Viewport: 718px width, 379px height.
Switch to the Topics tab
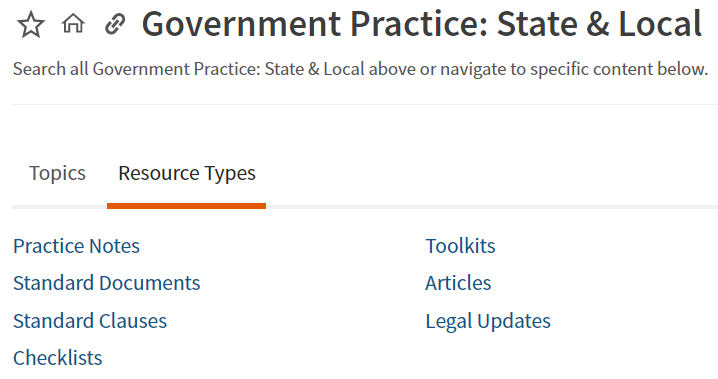(x=57, y=173)
